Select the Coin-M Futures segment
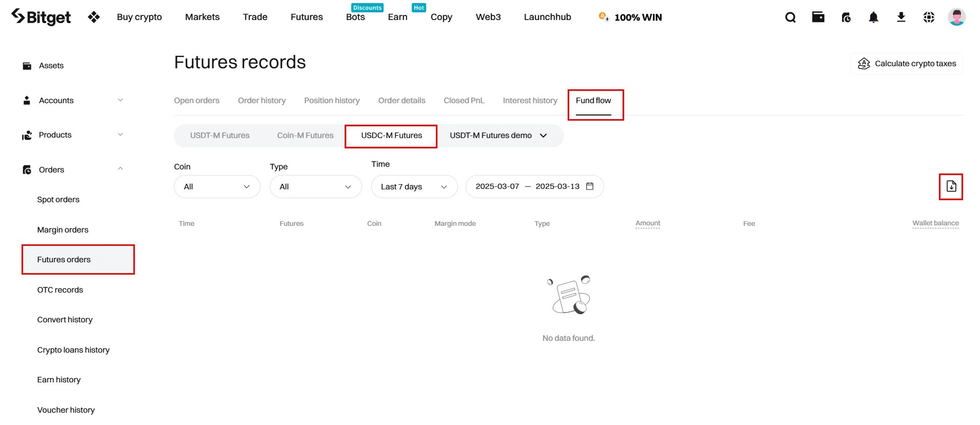The height and width of the screenshot is (425, 980). click(305, 136)
